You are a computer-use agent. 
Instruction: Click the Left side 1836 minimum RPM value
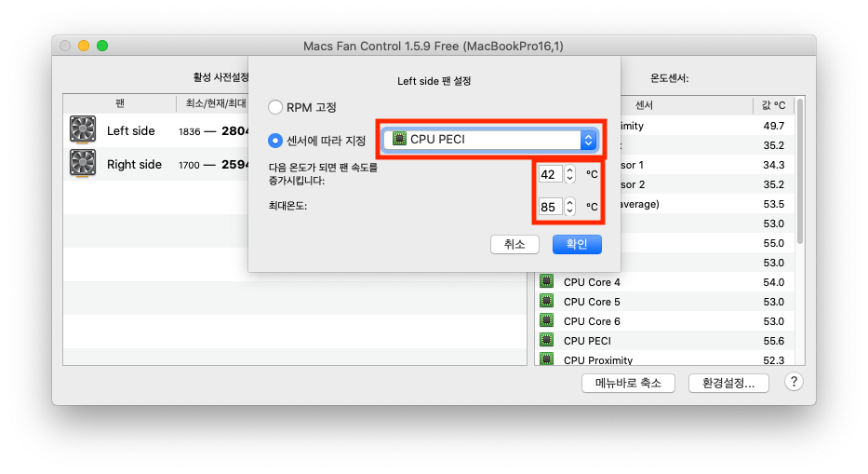click(x=189, y=132)
